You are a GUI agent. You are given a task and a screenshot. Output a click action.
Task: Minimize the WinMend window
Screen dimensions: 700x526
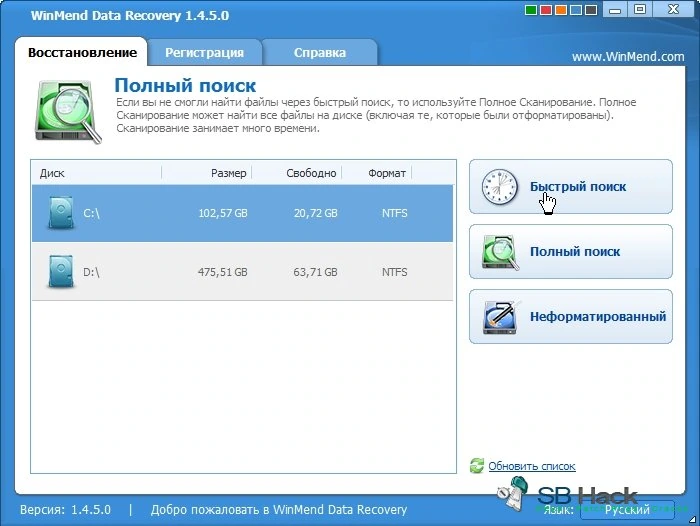click(x=615, y=9)
